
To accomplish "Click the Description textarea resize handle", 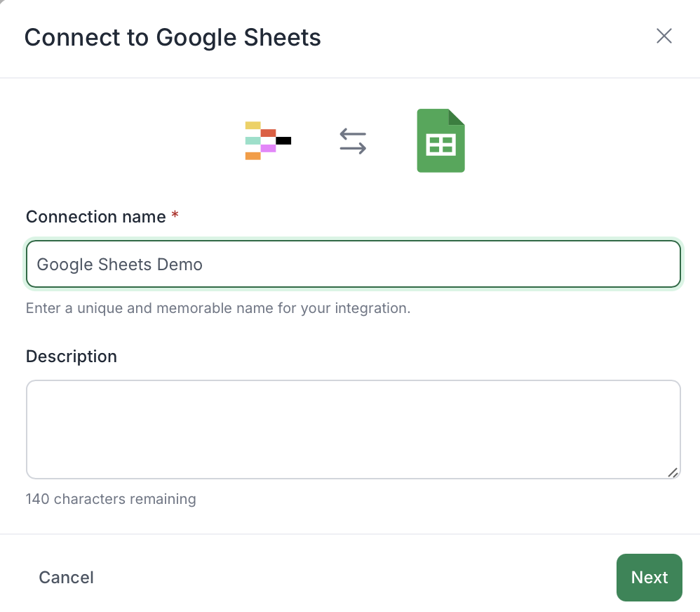I will [673, 472].
